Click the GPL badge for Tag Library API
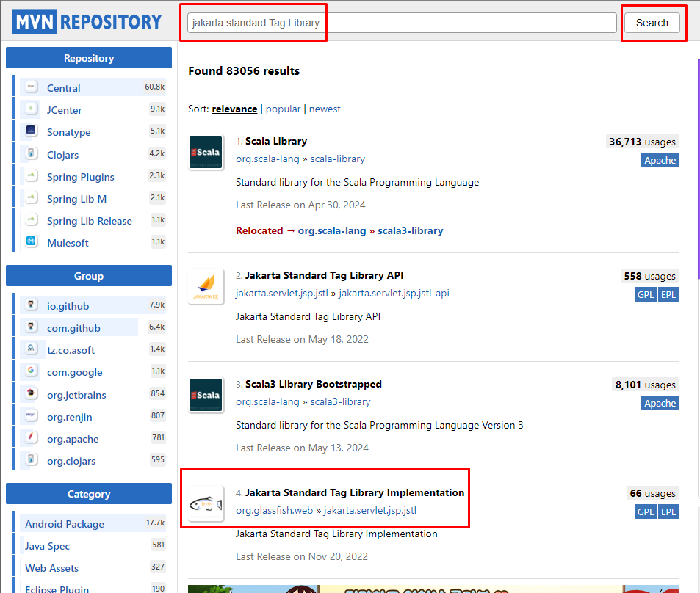This screenshot has height=593, width=700. click(x=645, y=294)
